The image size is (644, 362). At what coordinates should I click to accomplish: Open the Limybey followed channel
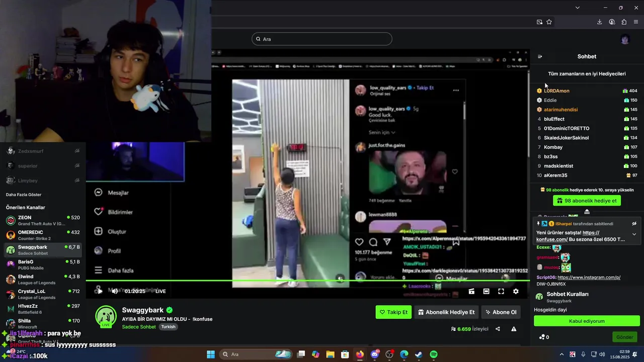point(43,180)
